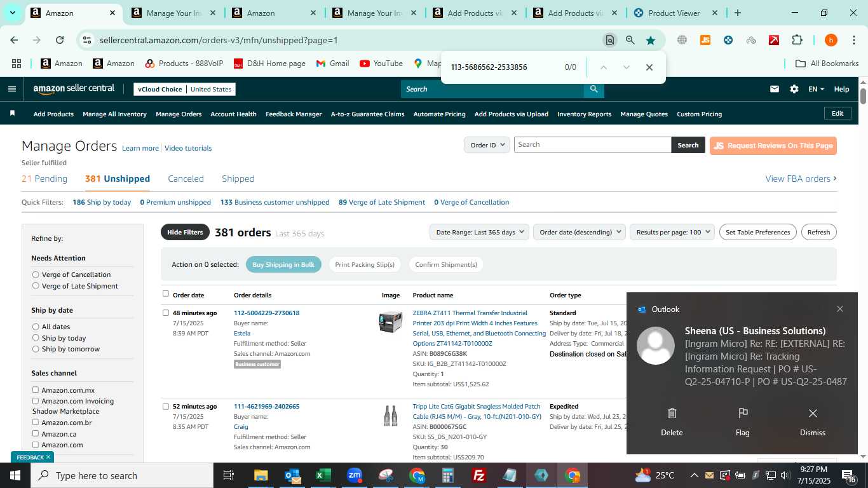The height and width of the screenshot is (488, 868).
Task: Click the bookmark flag icon on the navigation bar
Action: 12,114
